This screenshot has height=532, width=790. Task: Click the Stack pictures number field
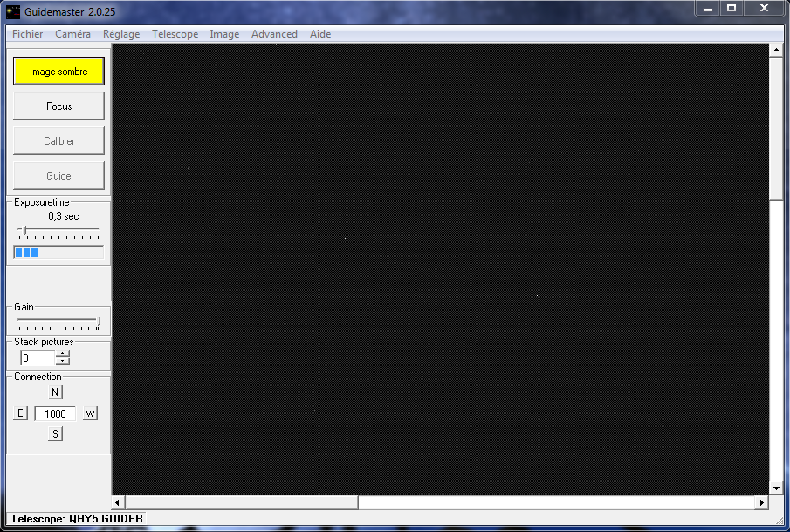tap(38, 358)
